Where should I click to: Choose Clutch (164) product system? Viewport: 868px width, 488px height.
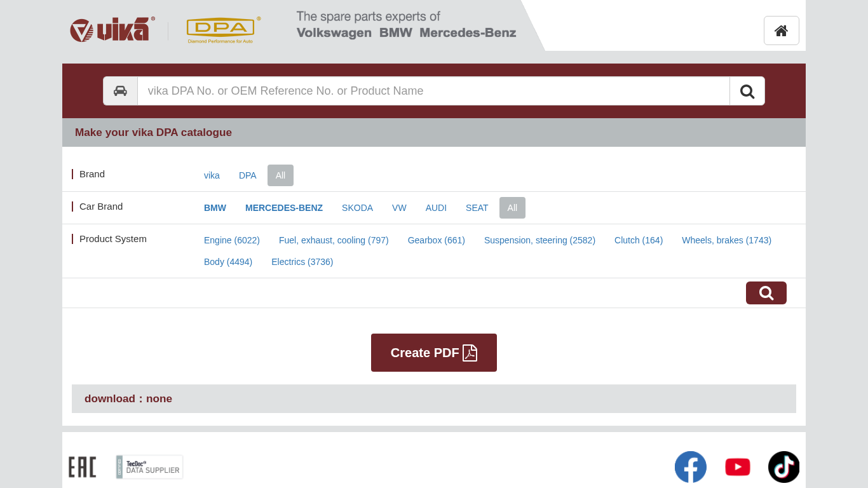click(x=639, y=240)
